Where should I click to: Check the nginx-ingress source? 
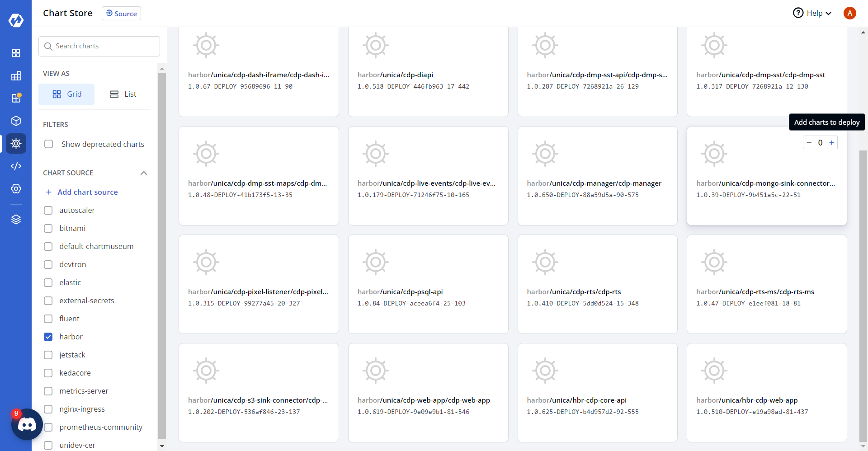(48, 409)
